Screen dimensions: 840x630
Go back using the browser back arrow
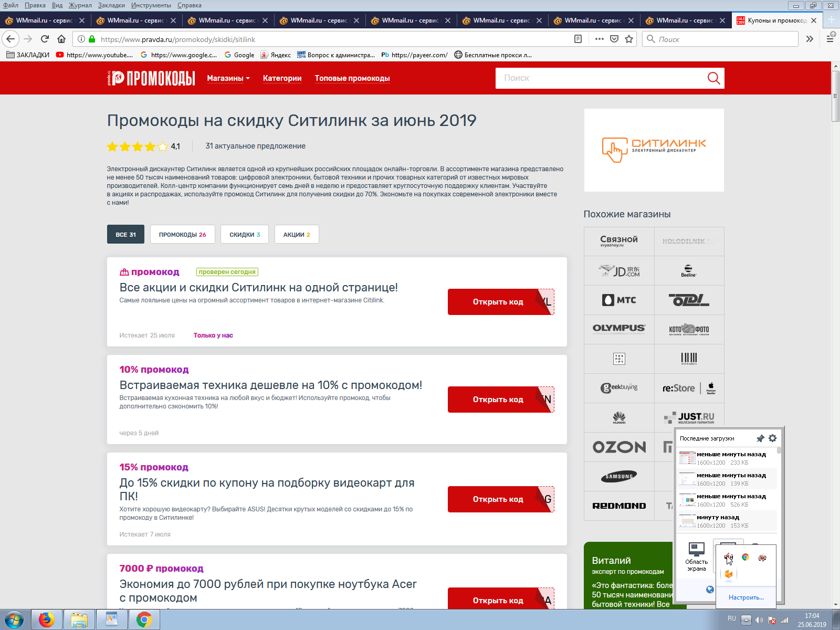point(10,39)
